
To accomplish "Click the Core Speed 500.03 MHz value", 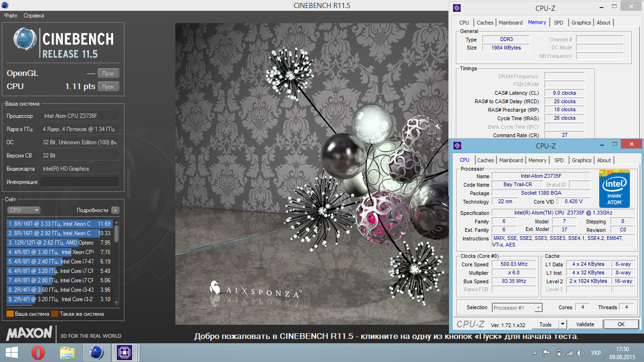I will [515, 264].
